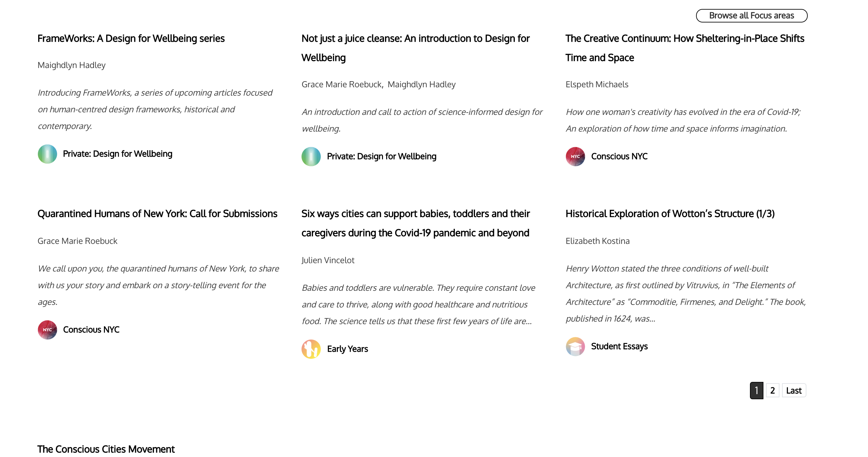Open Historical Exploration of Wotton's Structure article
The image size is (868, 457).
click(x=669, y=214)
